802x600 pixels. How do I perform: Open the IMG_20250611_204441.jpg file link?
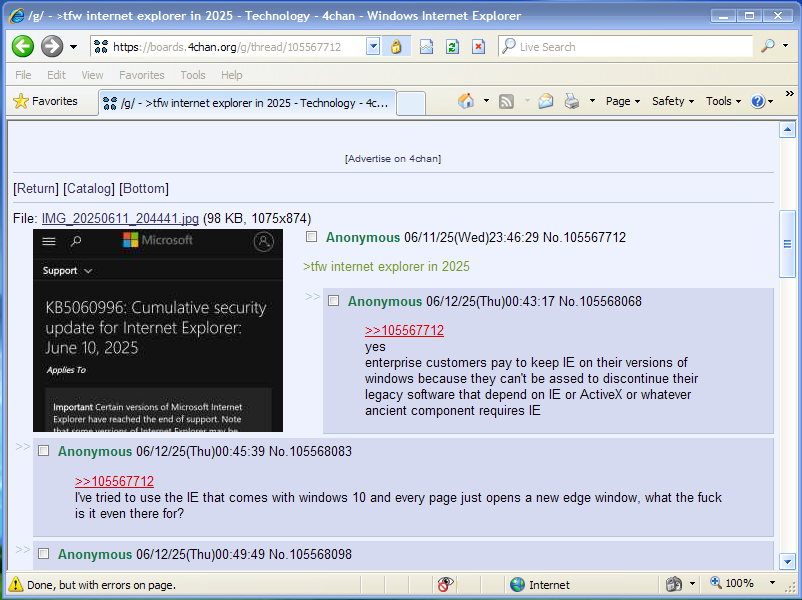coord(120,218)
